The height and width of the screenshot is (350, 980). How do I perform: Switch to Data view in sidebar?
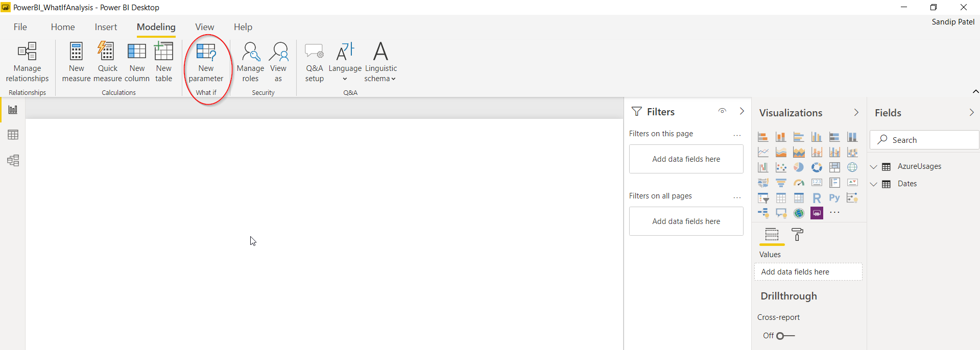click(x=13, y=135)
